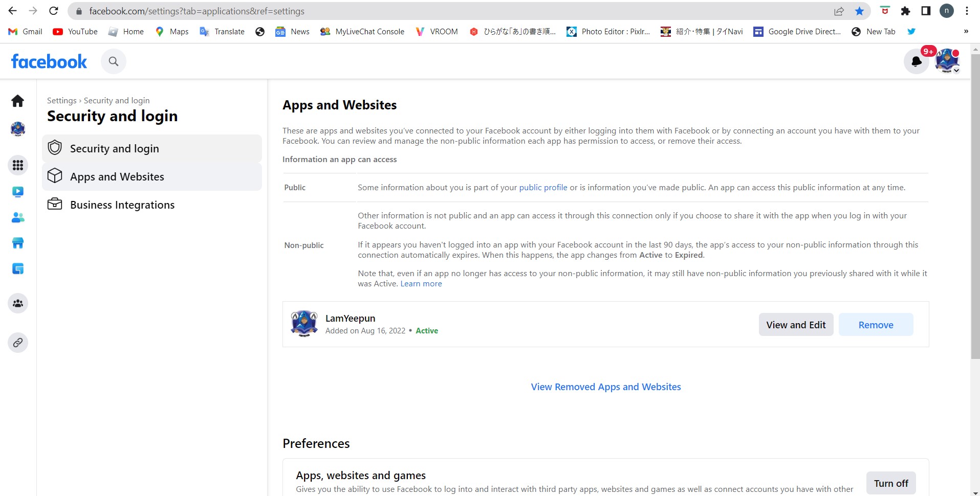Open the Facebook search icon

(114, 61)
